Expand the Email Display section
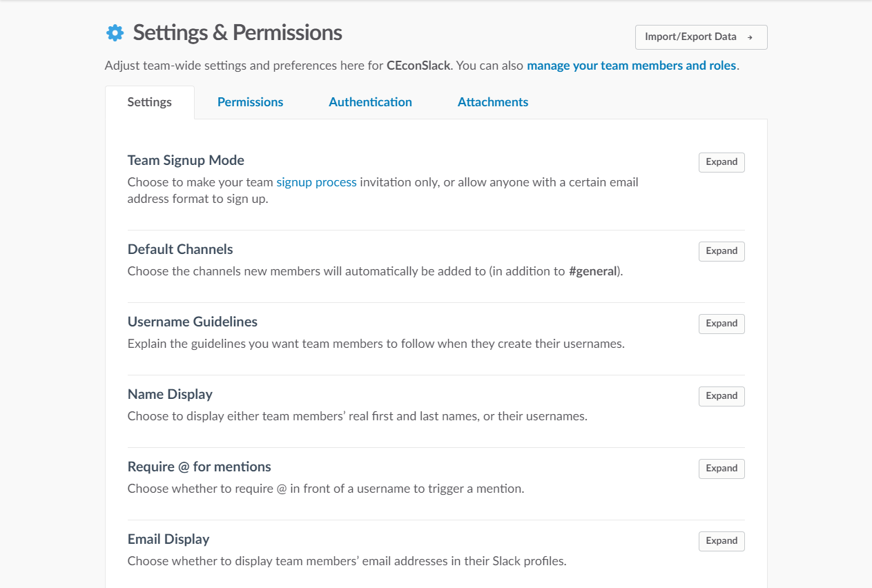 pos(721,541)
